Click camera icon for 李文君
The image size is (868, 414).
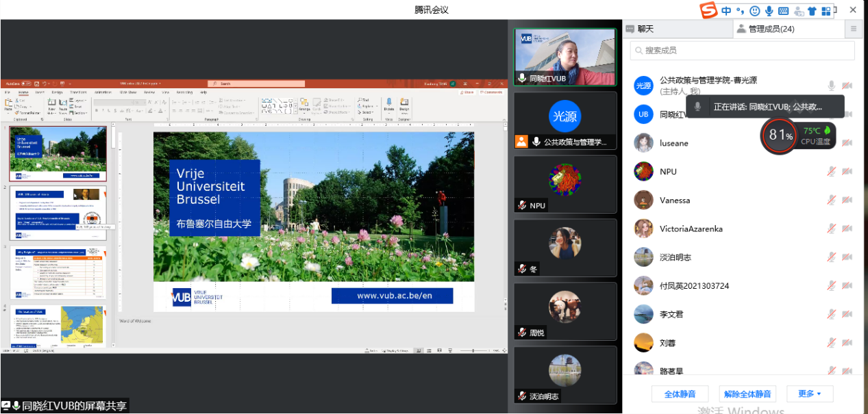[x=847, y=314]
